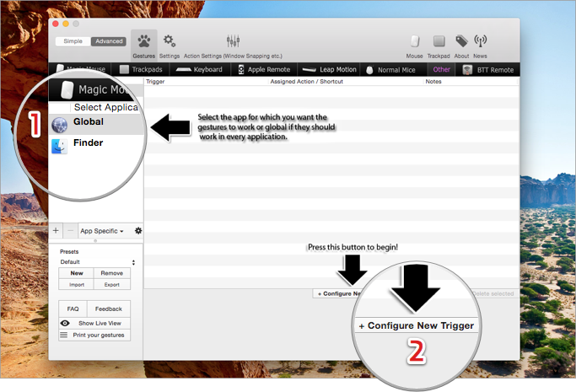Open the App Specific dropdown
This screenshot has height=392, width=576.
point(102,231)
